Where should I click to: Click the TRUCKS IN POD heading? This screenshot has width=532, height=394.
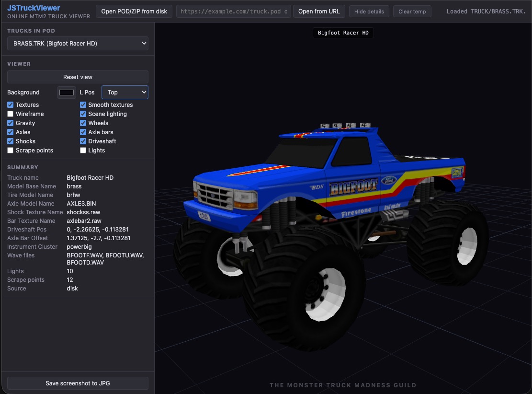[x=31, y=31]
